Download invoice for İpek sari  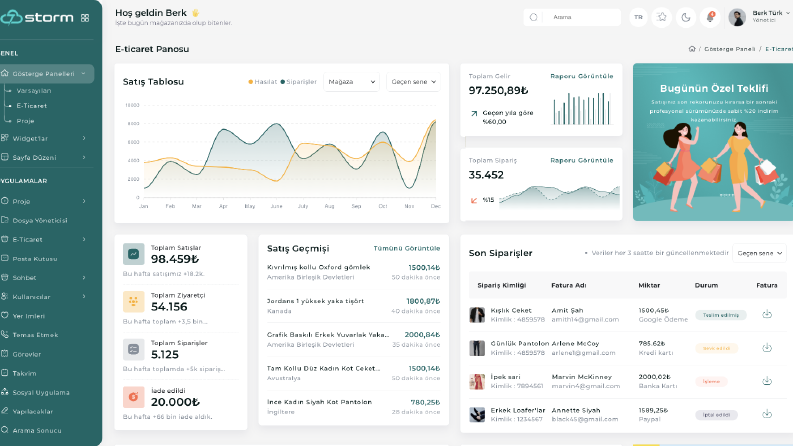coord(767,381)
